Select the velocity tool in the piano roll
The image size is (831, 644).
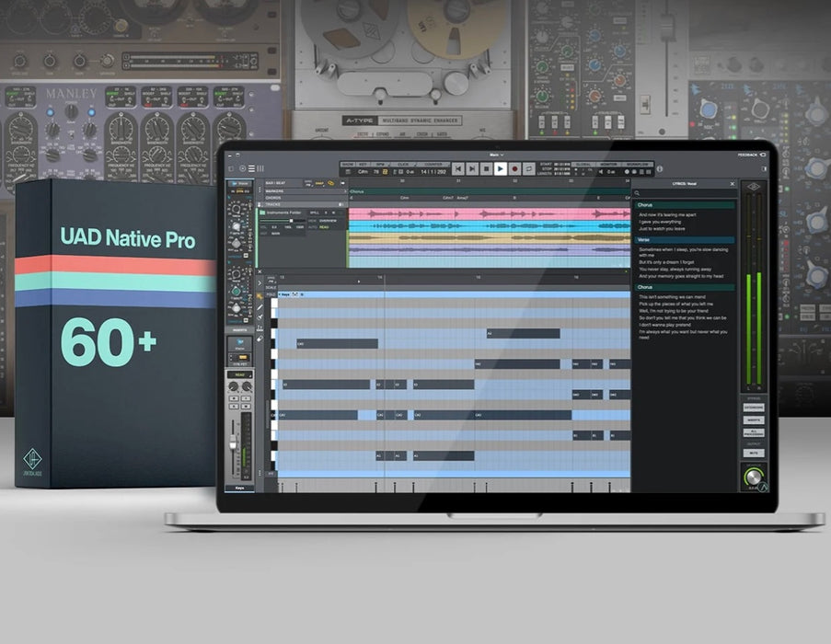(260, 328)
